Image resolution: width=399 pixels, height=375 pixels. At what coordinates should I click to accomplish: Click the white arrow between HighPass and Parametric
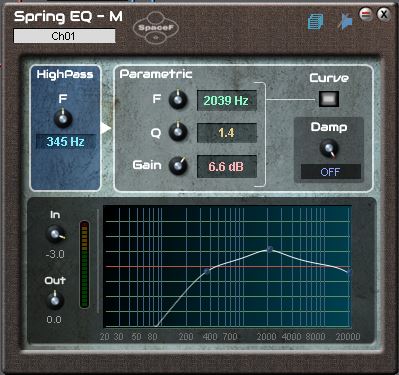pyautogui.click(x=106, y=128)
